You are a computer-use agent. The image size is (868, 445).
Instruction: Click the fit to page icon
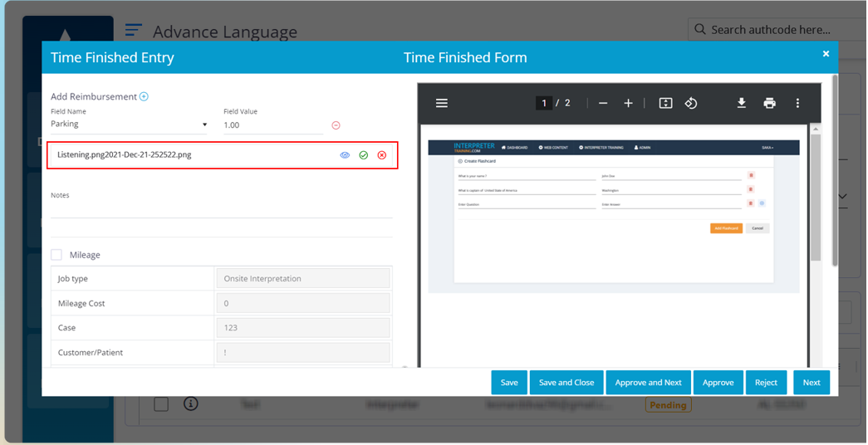(x=665, y=103)
